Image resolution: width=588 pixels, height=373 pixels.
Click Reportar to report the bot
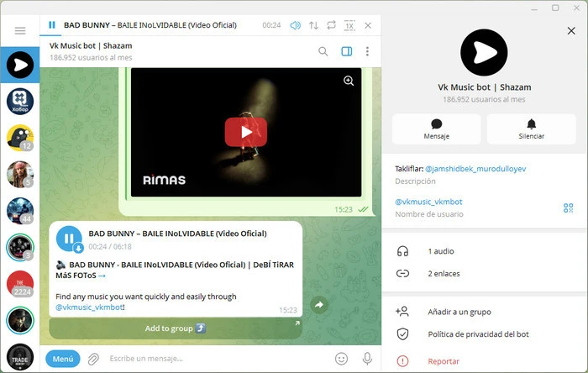coord(484,361)
